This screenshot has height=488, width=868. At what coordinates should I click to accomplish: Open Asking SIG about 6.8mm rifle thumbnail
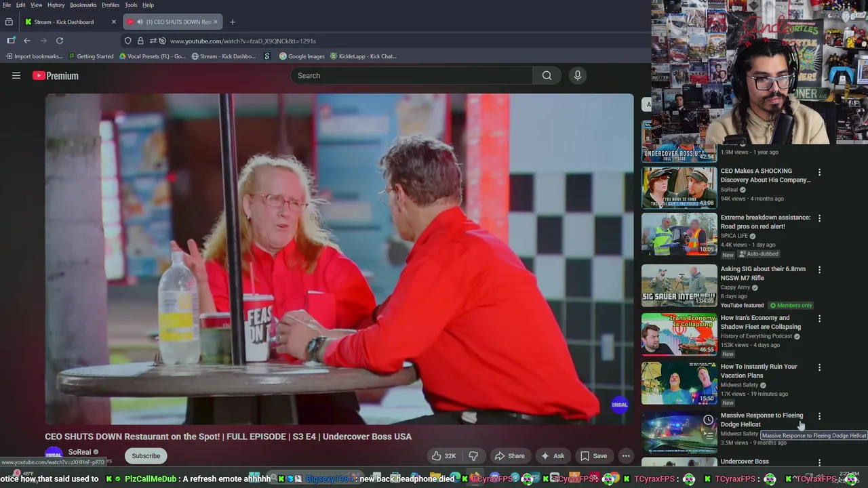coord(679,285)
